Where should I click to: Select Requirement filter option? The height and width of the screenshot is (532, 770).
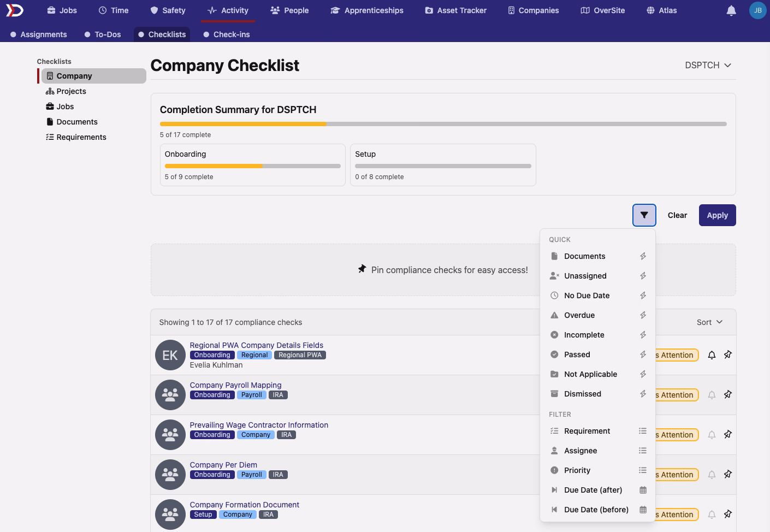(598, 431)
